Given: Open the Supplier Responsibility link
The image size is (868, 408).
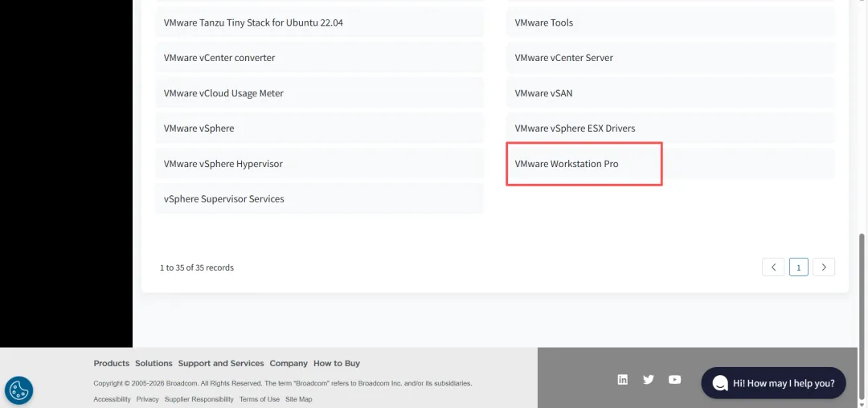Looking at the screenshot, I should point(199,399).
